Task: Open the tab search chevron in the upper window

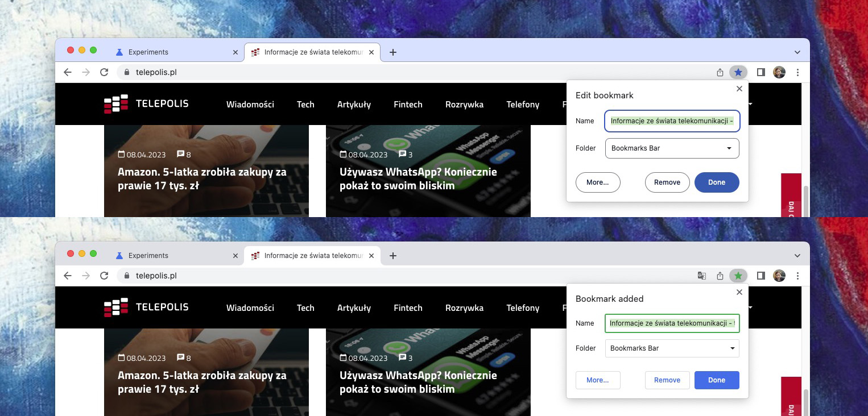Action: 797,52
